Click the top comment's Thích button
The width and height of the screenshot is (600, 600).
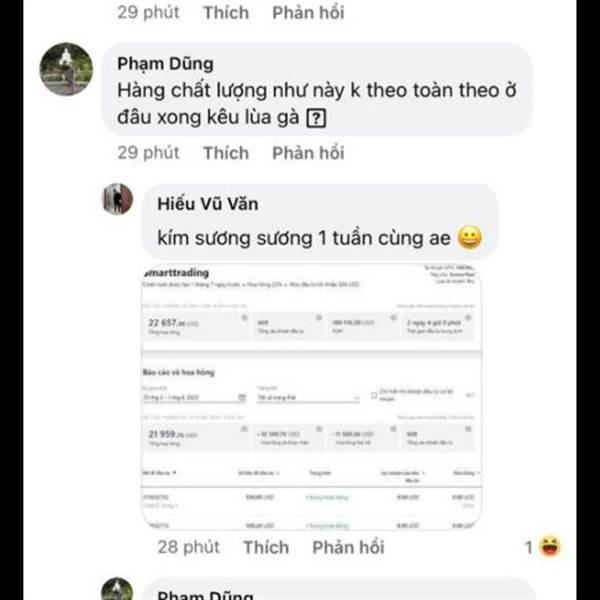(226, 12)
